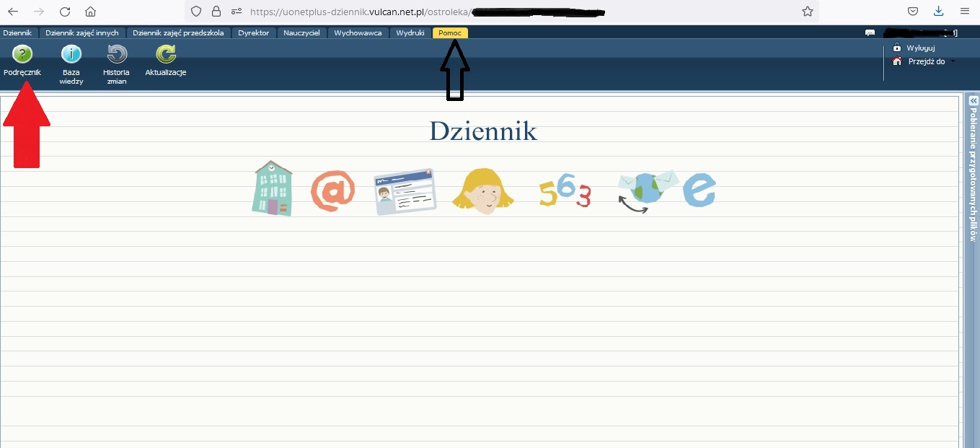Click the orange @ symbol icon

pyautogui.click(x=332, y=191)
